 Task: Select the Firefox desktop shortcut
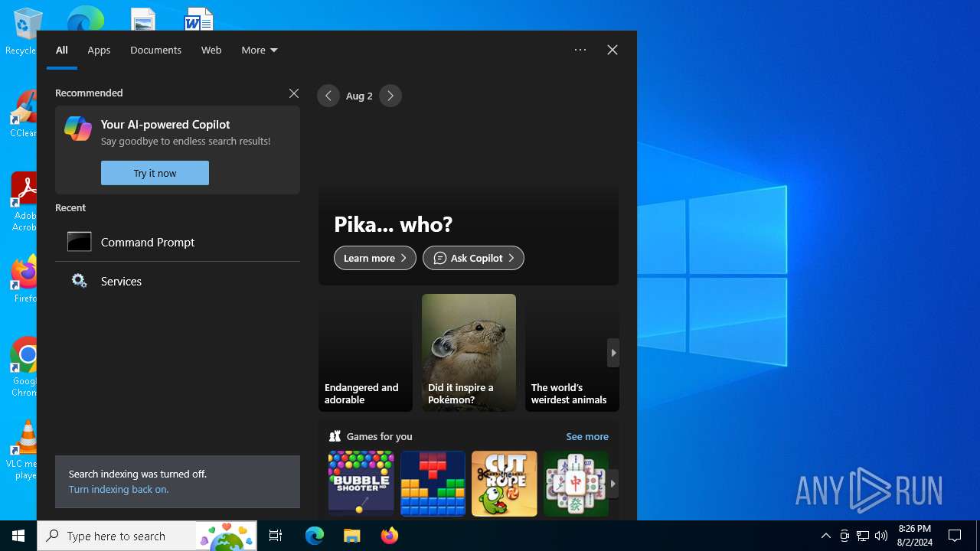point(24,279)
